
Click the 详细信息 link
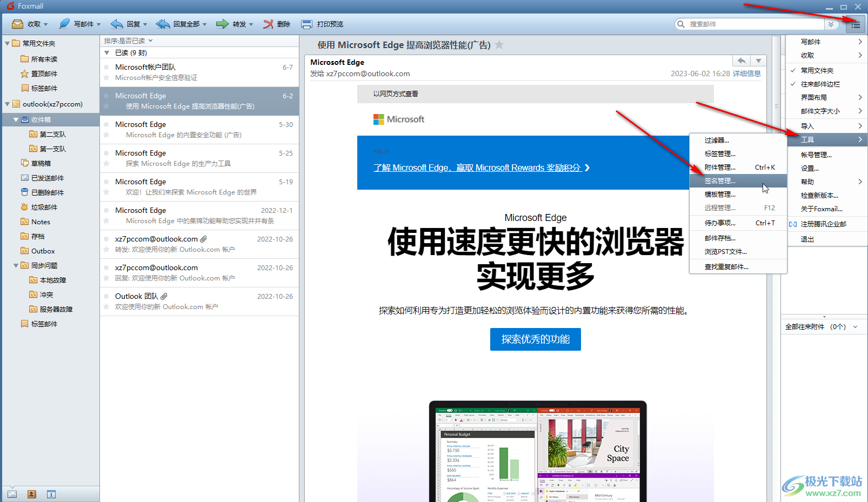[x=746, y=73]
